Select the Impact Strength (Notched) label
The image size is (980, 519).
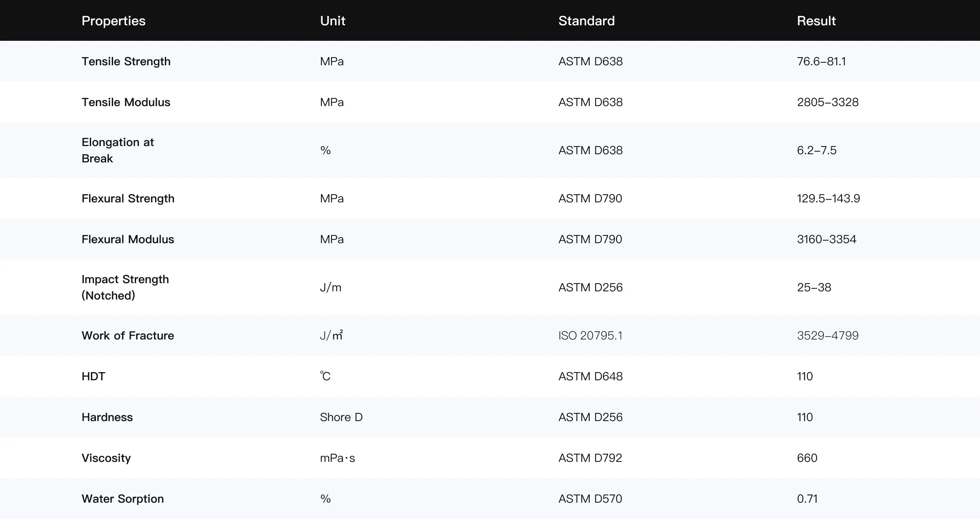click(x=125, y=287)
